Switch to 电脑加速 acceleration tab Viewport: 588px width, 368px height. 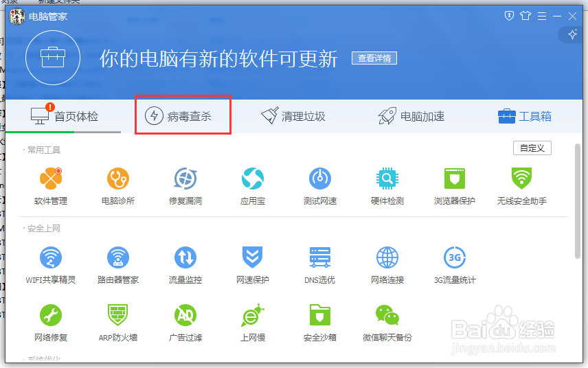point(411,116)
